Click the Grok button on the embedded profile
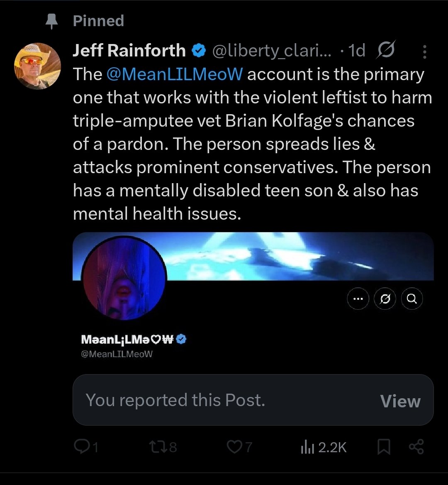This screenshot has height=485, width=448. [x=385, y=299]
